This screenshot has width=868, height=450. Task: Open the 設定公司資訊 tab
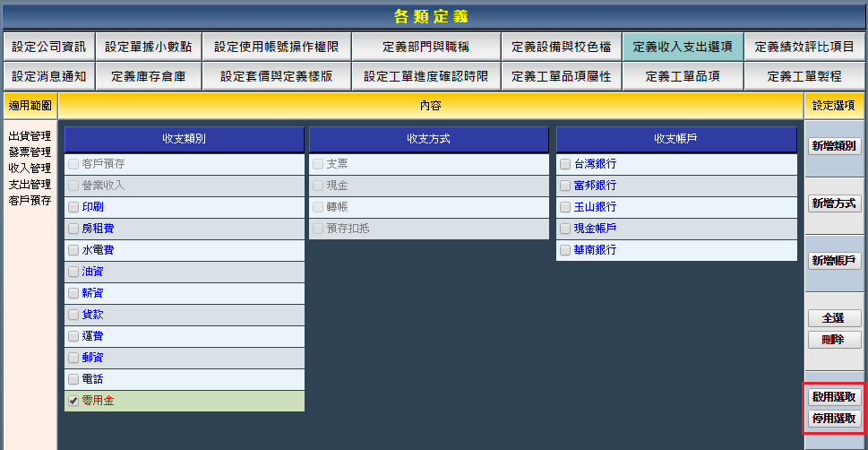point(48,47)
